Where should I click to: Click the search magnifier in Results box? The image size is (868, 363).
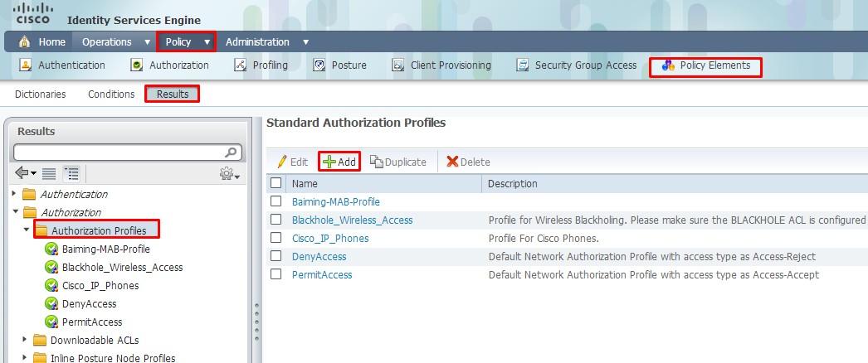point(232,152)
